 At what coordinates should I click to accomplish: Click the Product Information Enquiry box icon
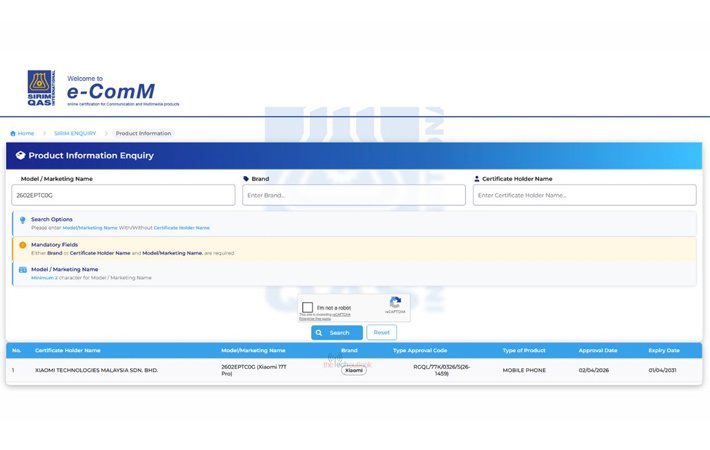[20, 156]
